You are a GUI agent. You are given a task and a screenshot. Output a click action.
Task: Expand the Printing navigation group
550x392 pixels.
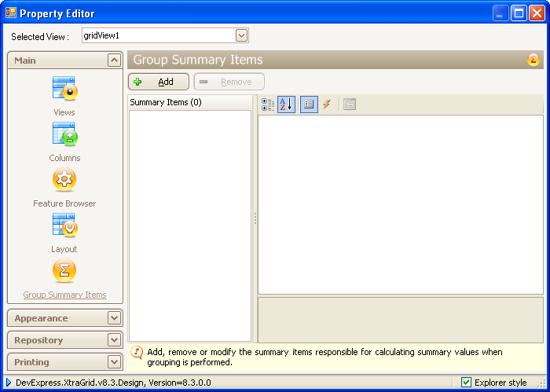point(114,362)
